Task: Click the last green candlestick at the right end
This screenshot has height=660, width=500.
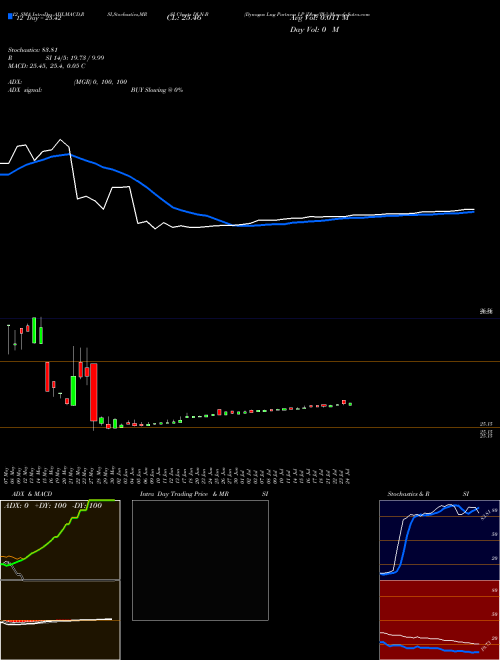Action: [x=350, y=404]
